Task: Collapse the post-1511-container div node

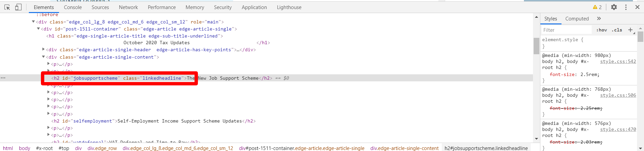Action: coord(38,29)
